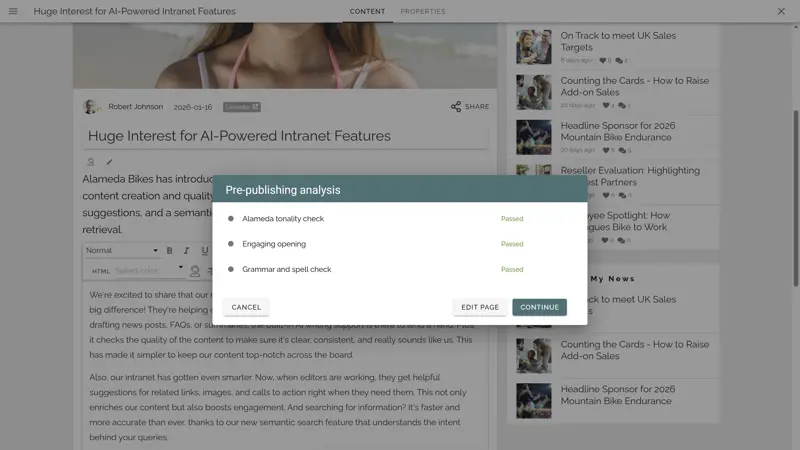Screen dimensions: 800x450
Task: Click the My News section heading
Action: pyautogui.click(x=612, y=279)
